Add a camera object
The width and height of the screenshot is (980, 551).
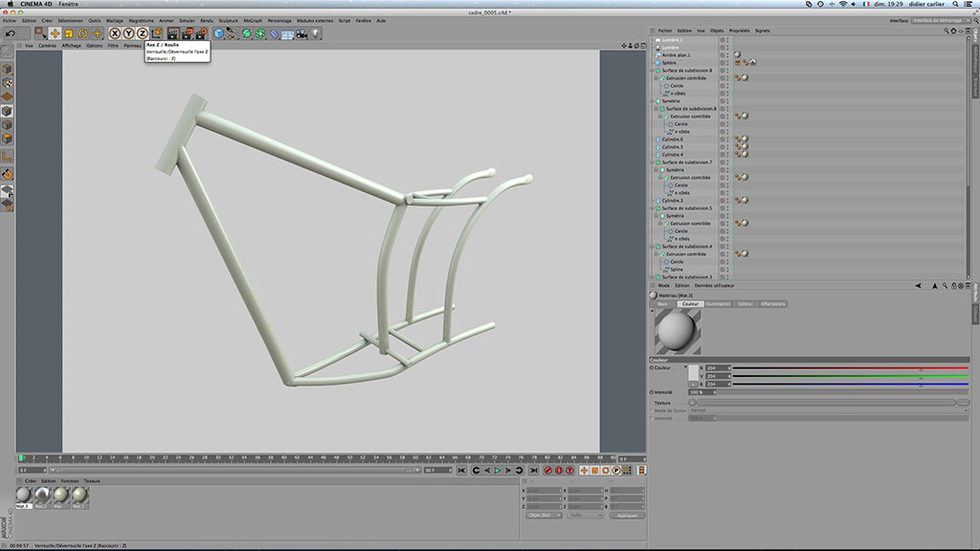click(x=301, y=33)
